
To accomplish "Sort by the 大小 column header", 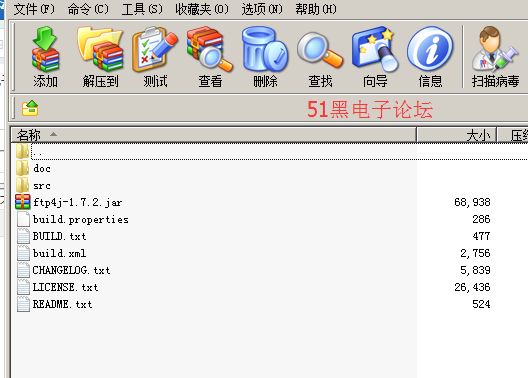I will coord(457,135).
